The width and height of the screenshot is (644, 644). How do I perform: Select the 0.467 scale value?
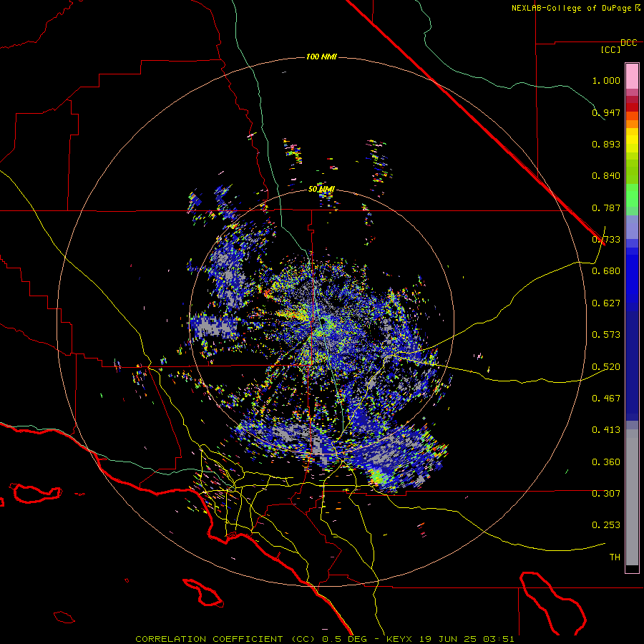tap(606, 399)
